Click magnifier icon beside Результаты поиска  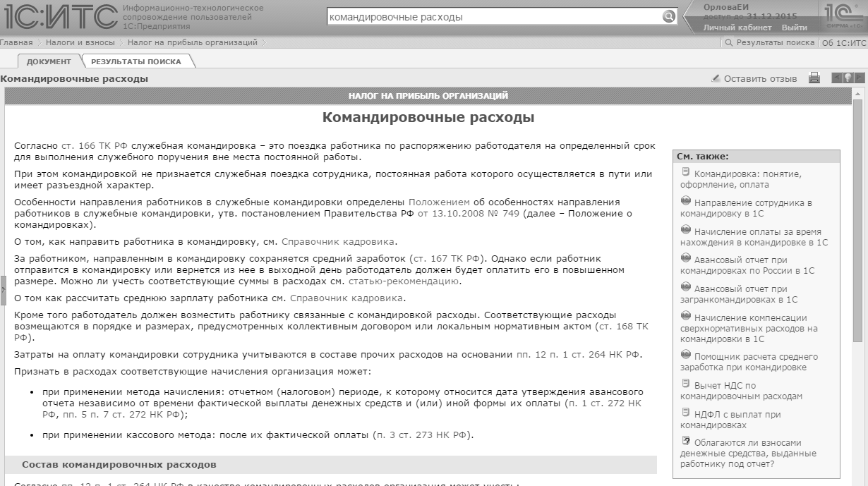(x=729, y=42)
